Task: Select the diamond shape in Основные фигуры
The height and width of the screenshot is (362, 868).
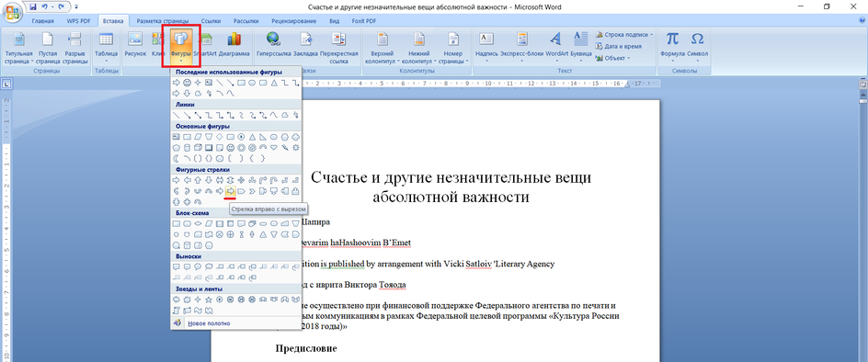Action: 219,137
